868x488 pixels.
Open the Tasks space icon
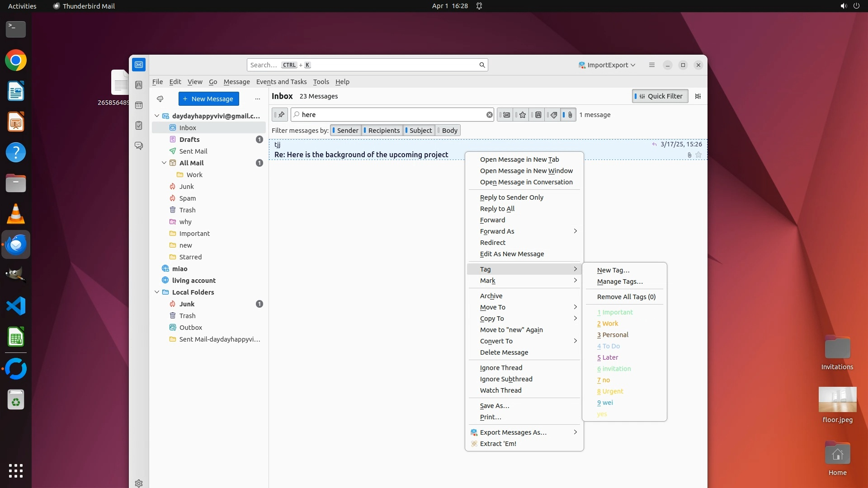click(x=139, y=126)
